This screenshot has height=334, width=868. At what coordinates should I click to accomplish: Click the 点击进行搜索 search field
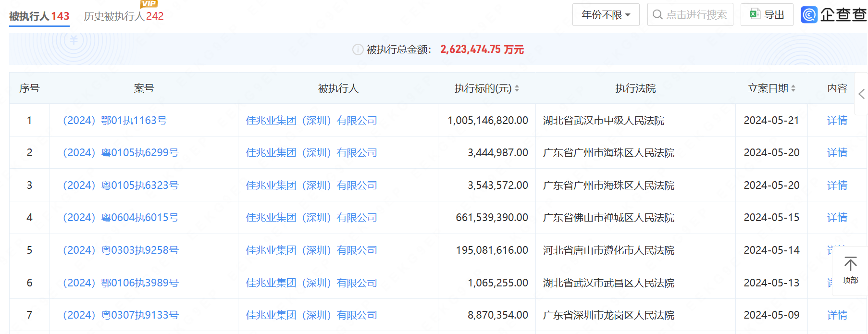(x=690, y=14)
